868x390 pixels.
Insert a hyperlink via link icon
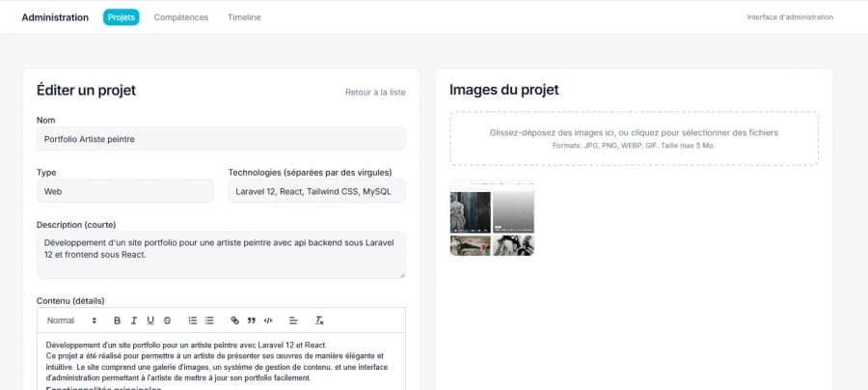(235, 320)
